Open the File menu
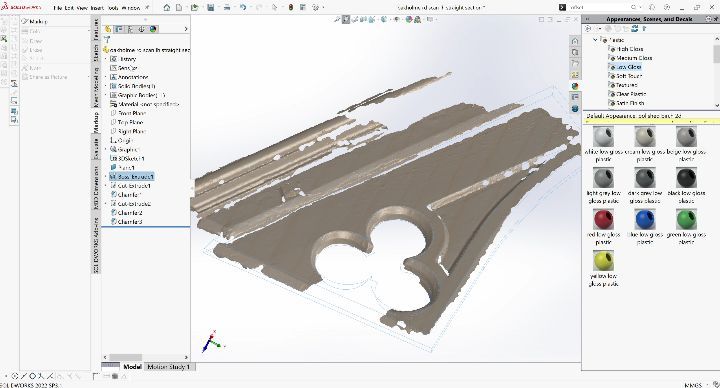 pyautogui.click(x=57, y=8)
